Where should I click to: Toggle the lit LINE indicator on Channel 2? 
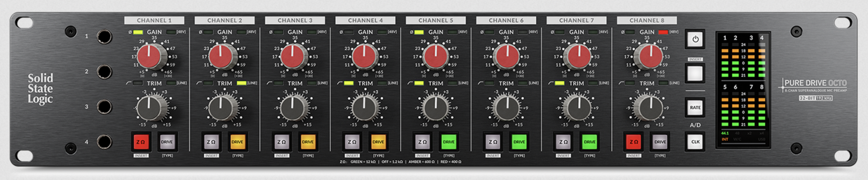[242, 83]
